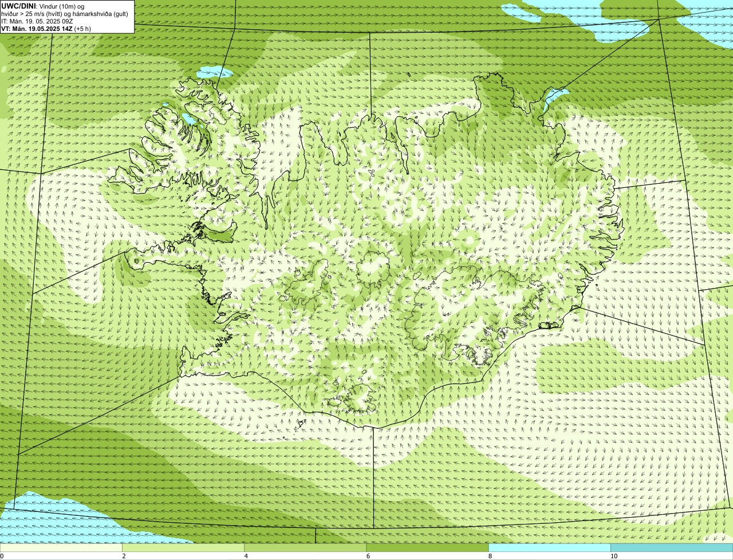Click the medium green 4–6 colorbar segment

point(305,548)
